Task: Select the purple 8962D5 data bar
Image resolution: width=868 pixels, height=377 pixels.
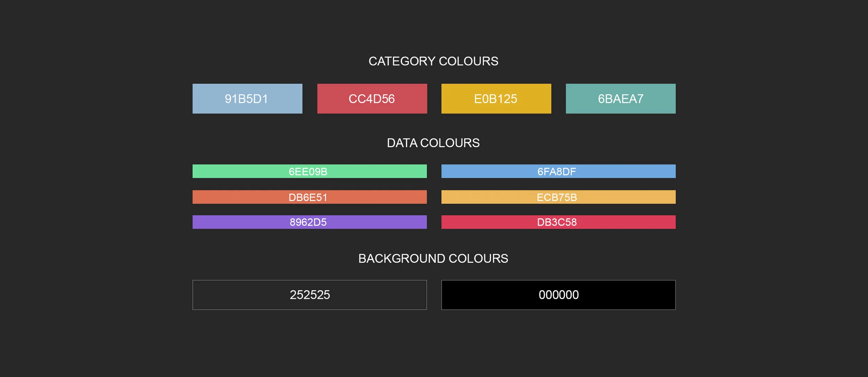Action: click(x=310, y=222)
